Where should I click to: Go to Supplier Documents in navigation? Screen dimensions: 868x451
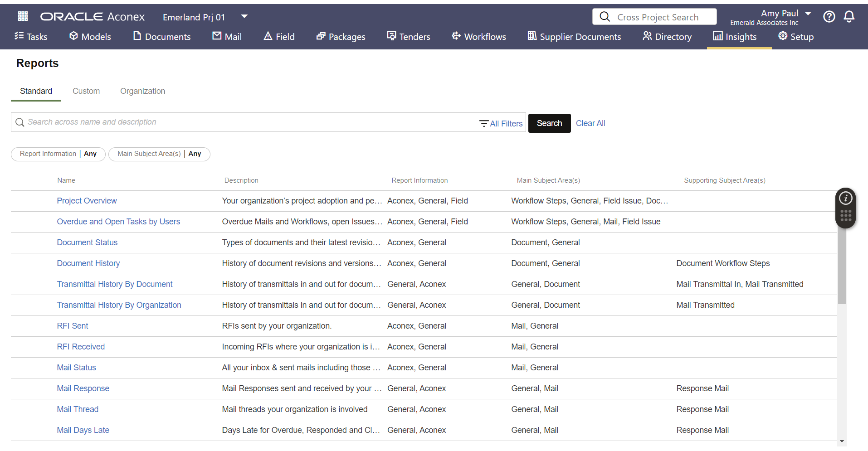coord(574,37)
